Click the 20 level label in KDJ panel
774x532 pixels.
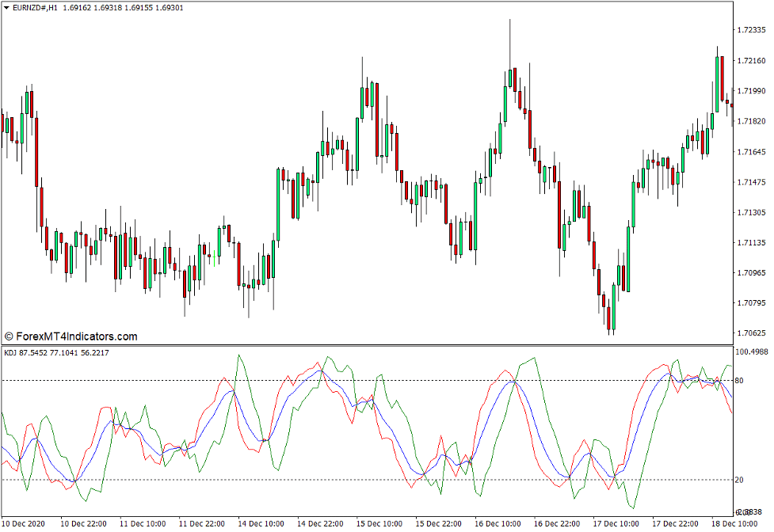click(740, 480)
